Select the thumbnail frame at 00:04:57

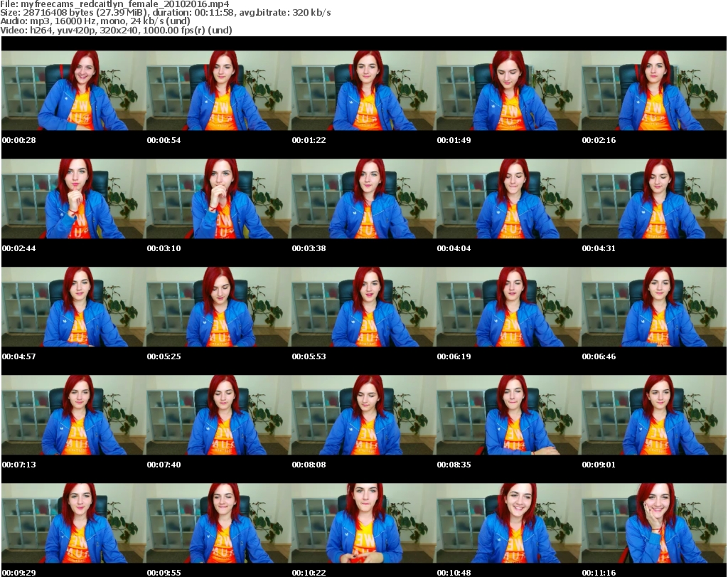click(74, 307)
